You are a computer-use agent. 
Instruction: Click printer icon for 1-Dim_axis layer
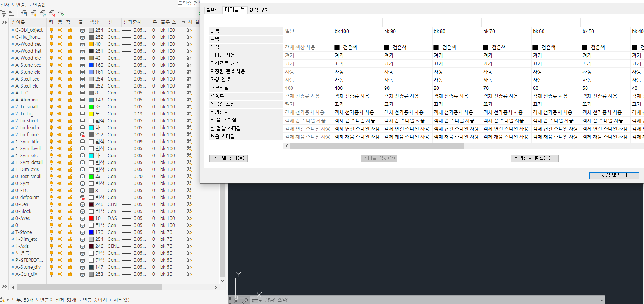[82, 170]
